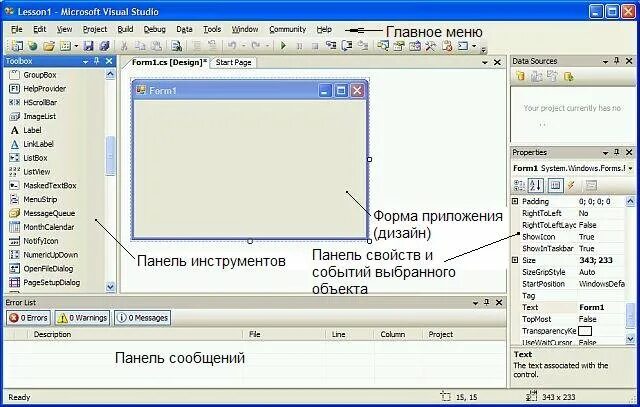Click the Save All toolbar icon

pyautogui.click(x=104, y=46)
